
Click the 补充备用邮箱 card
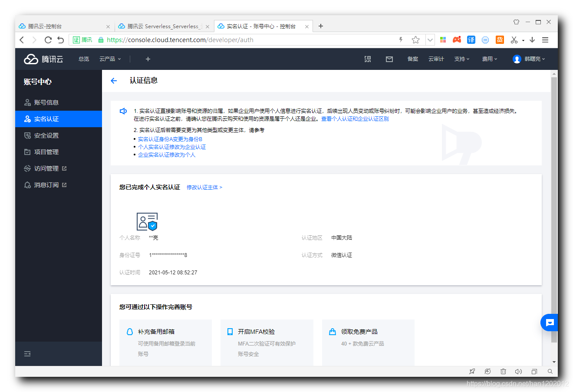coord(165,343)
